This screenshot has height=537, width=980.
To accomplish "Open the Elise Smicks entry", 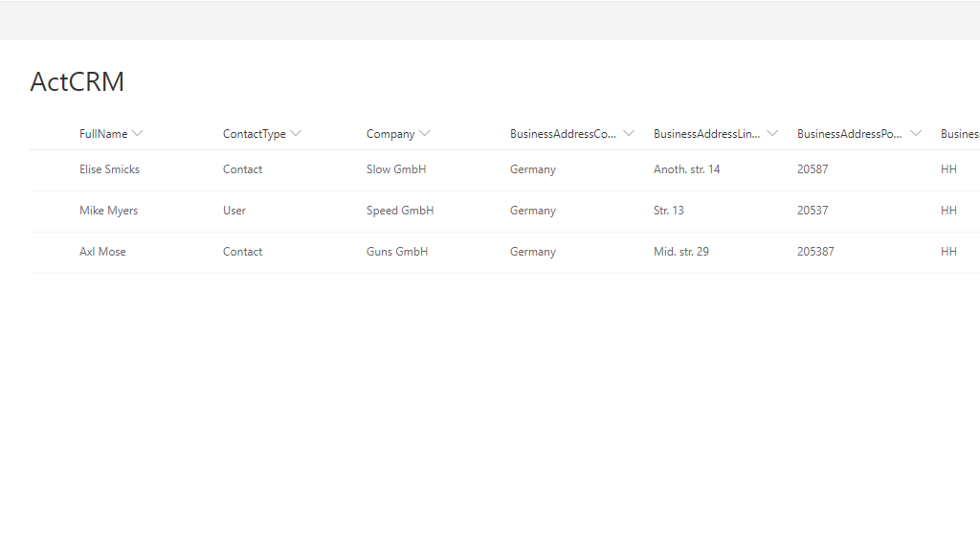I will pos(109,169).
